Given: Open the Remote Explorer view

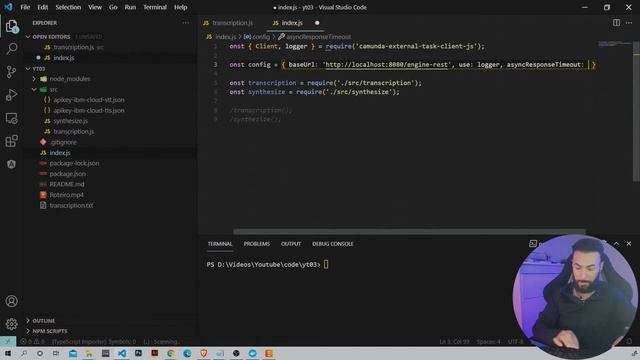Looking at the screenshot, I should pyautogui.click(x=11, y=118).
